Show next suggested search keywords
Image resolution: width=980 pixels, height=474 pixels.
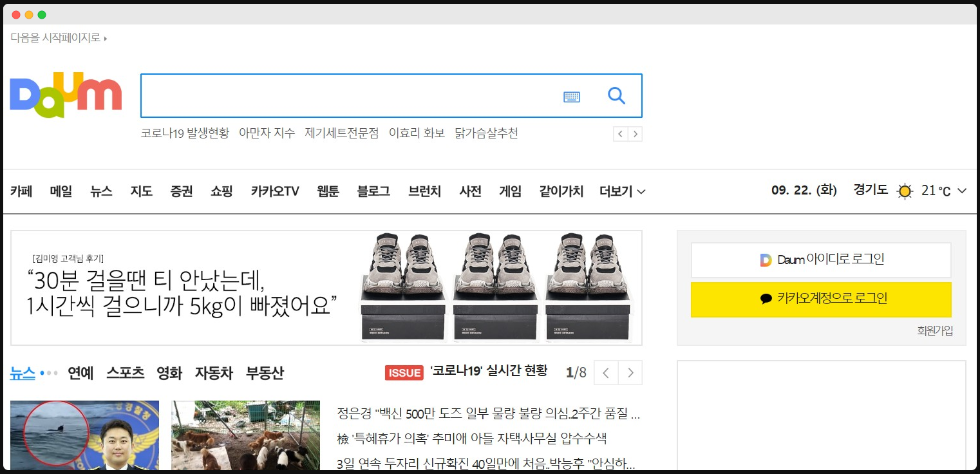(635, 134)
